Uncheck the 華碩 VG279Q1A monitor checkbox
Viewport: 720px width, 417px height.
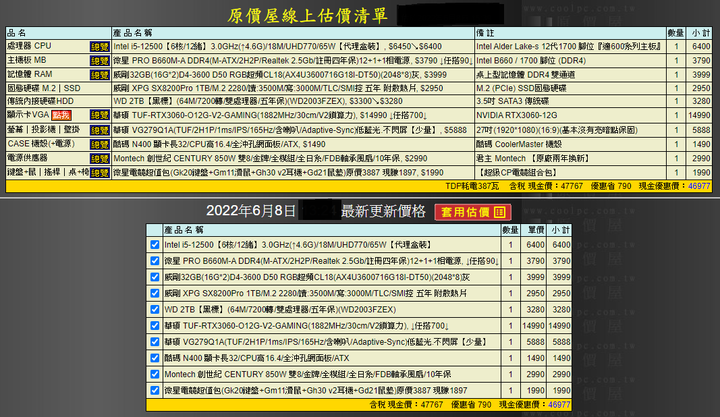155,342
